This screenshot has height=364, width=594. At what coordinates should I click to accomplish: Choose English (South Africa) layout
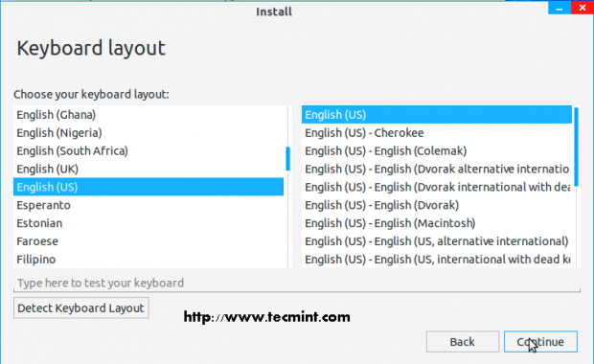148,151
